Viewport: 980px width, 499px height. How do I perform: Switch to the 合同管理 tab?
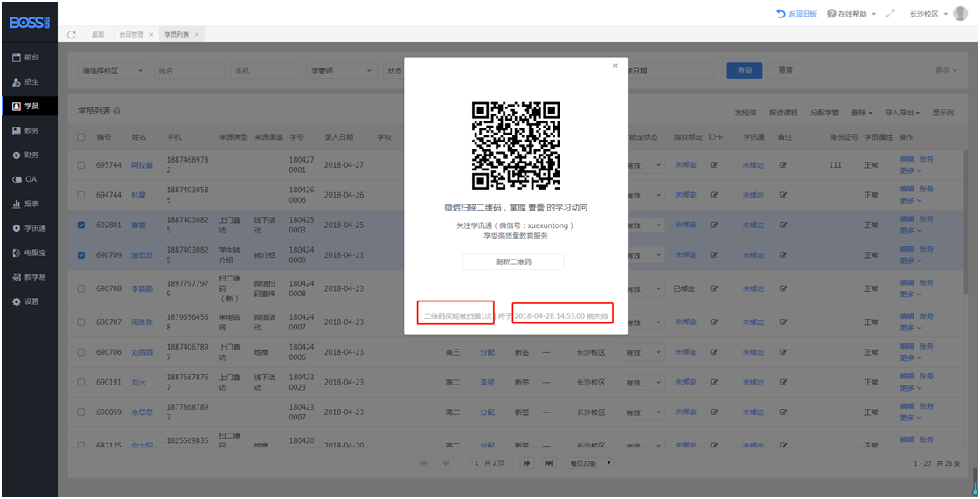(131, 35)
